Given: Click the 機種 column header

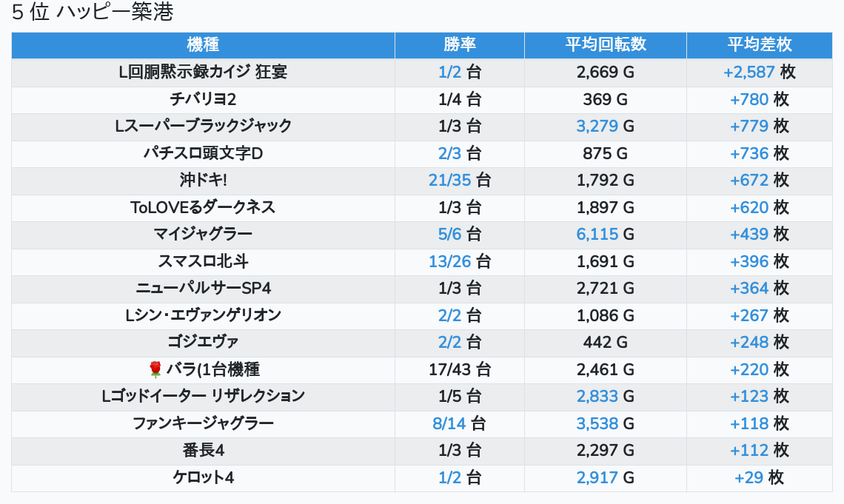Looking at the screenshot, I should (x=203, y=44).
